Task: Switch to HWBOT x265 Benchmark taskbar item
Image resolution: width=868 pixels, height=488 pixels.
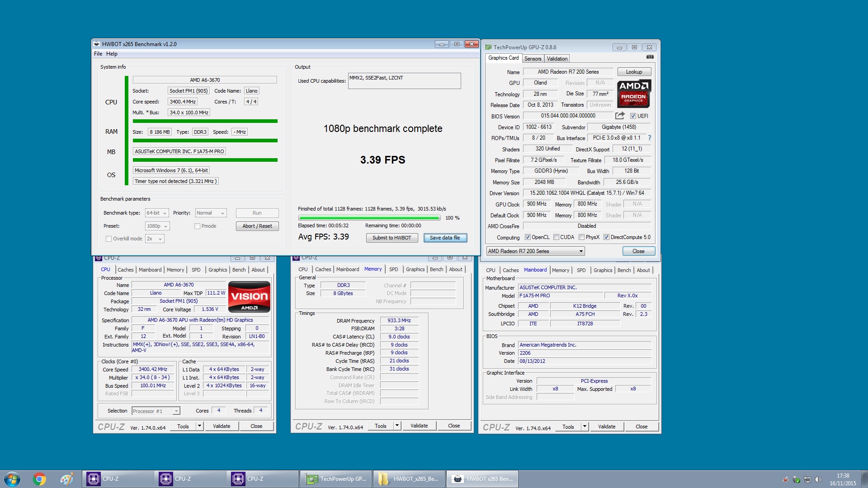Action: [482, 479]
